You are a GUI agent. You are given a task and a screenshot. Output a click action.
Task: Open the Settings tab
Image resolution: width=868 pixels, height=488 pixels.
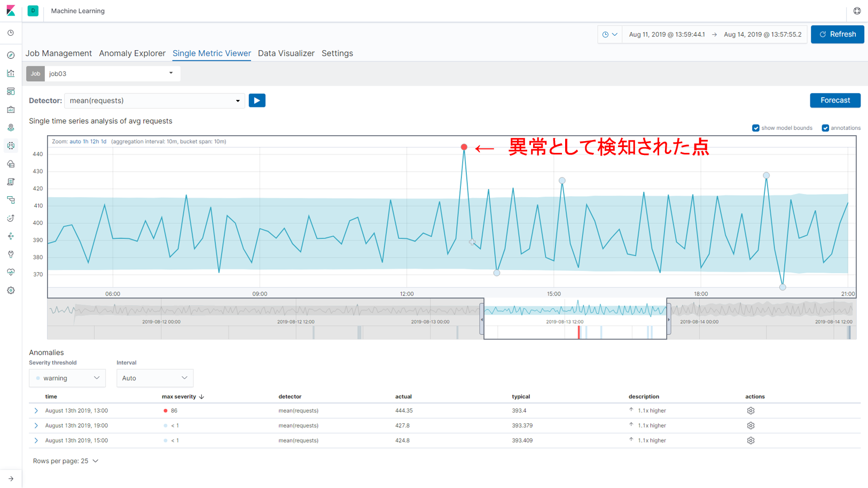[x=337, y=53]
